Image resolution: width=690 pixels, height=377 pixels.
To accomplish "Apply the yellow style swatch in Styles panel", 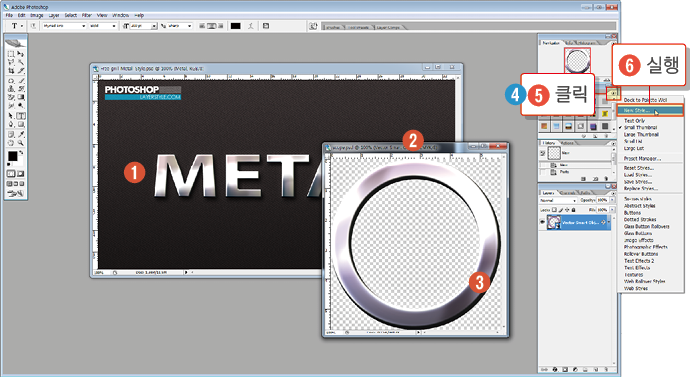I will [x=605, y=114].
